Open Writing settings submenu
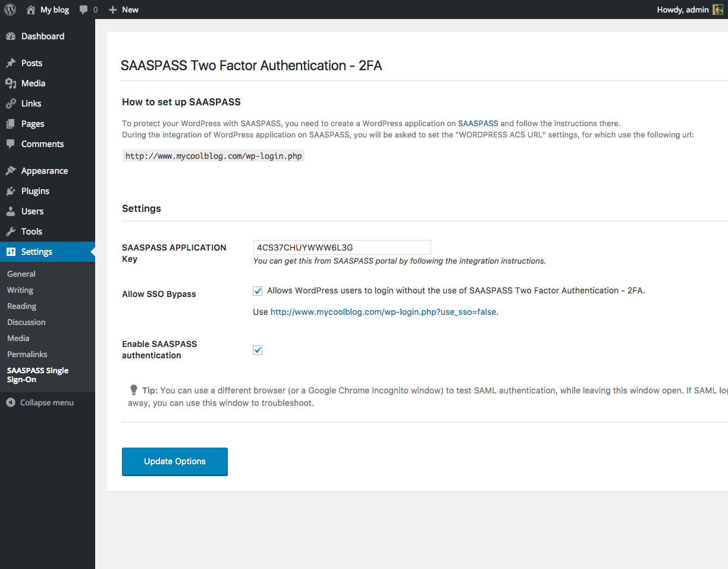 (x=20, y=290)
